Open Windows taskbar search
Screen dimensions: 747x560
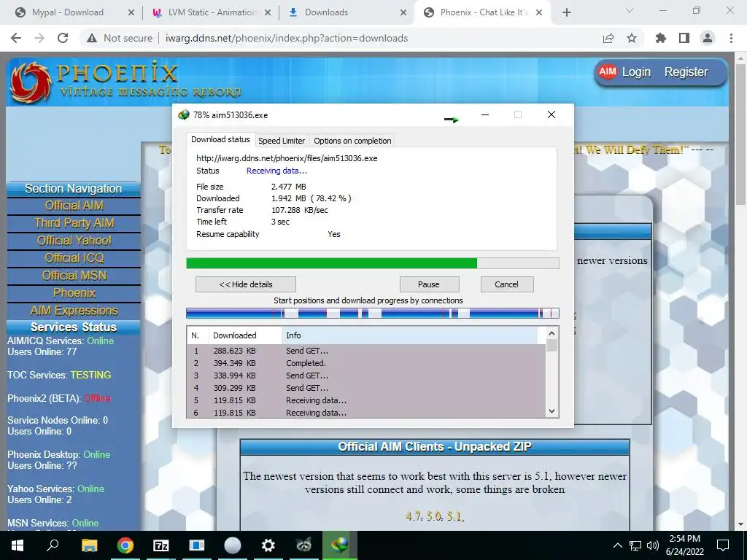tap(53, 545)
